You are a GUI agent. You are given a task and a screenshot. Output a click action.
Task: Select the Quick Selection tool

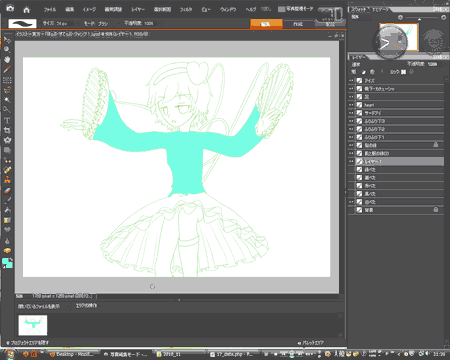click(x=7, y=110)
